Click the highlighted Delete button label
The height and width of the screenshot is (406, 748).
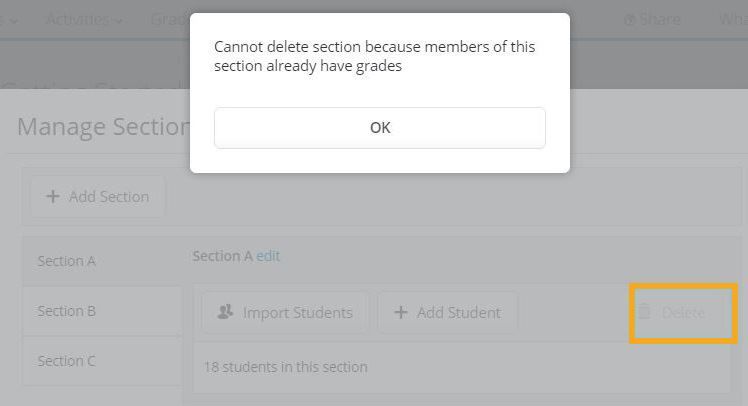[684, 313]
